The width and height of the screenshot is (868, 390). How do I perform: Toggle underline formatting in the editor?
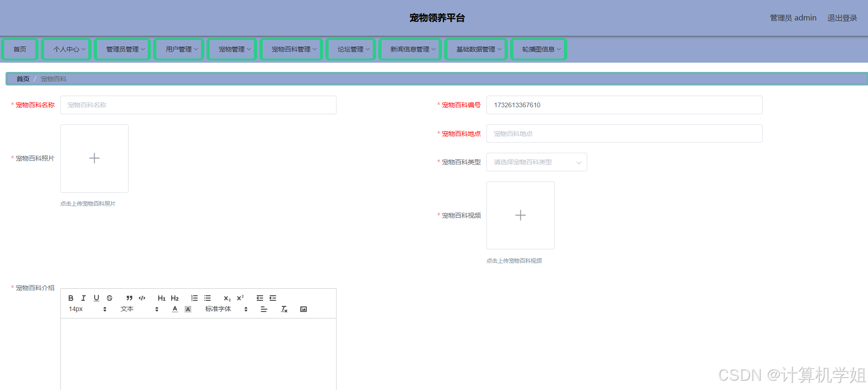(x=97, y=298)
